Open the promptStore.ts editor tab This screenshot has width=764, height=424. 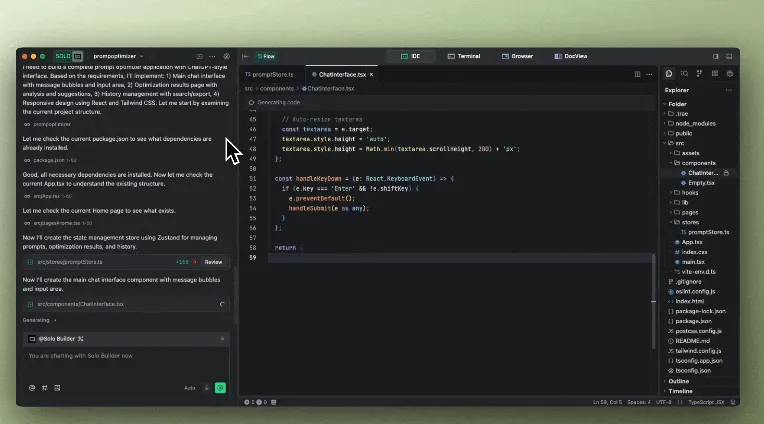(x=269, y=75)
